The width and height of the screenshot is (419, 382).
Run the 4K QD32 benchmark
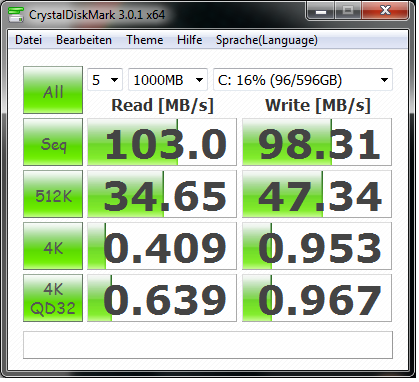pos(53,298)
